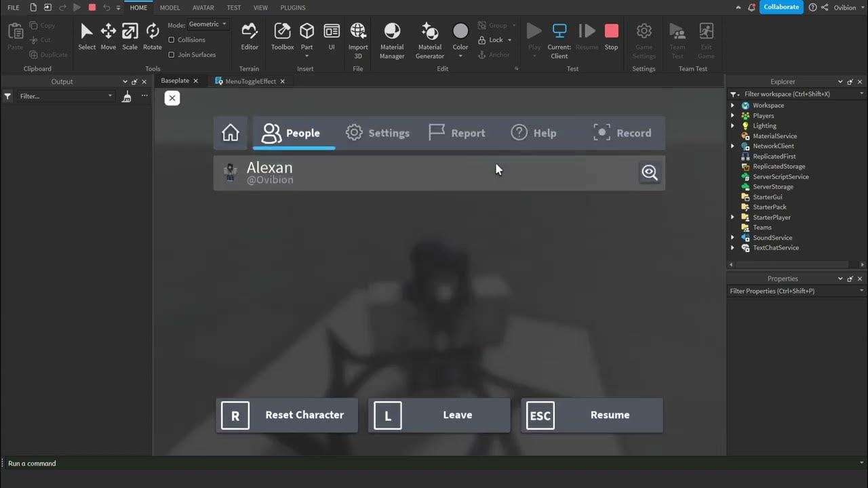Choose the Scale tool
This screenshot has height=488, width=868.
pyautogui.click(x=130, y=37)
